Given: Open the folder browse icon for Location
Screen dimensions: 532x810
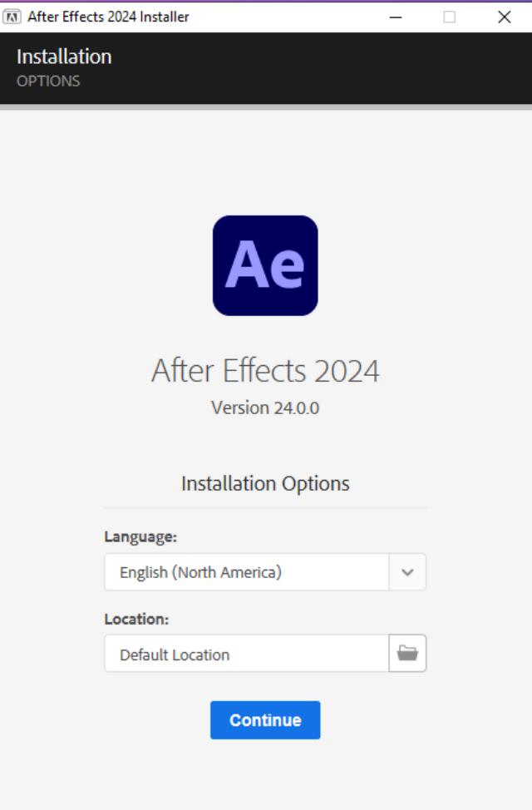Looking at the screenshot, I should [x=407, y=654].
